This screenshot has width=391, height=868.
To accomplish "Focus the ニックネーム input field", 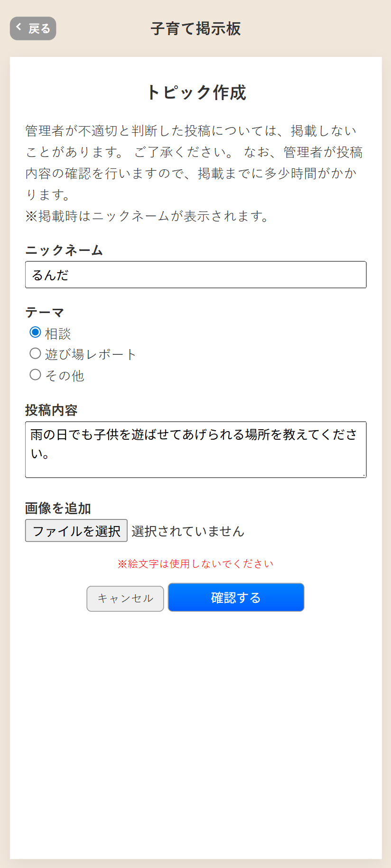I will (x=195, y=275).
